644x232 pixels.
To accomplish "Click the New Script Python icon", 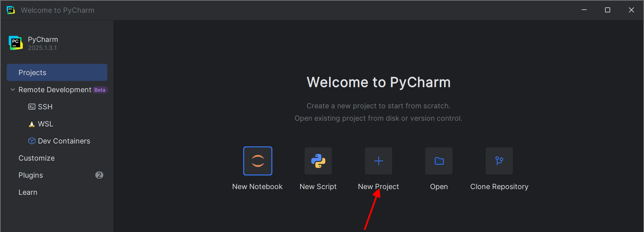I will pos(318,161).
